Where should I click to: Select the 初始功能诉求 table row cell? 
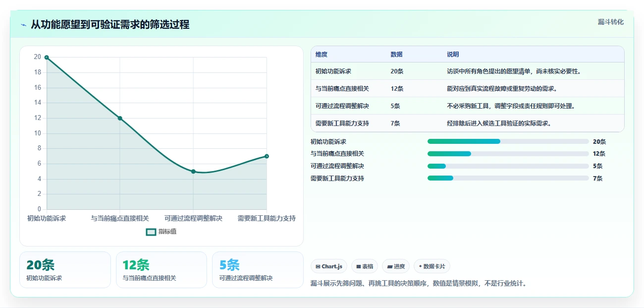(333, 71)
